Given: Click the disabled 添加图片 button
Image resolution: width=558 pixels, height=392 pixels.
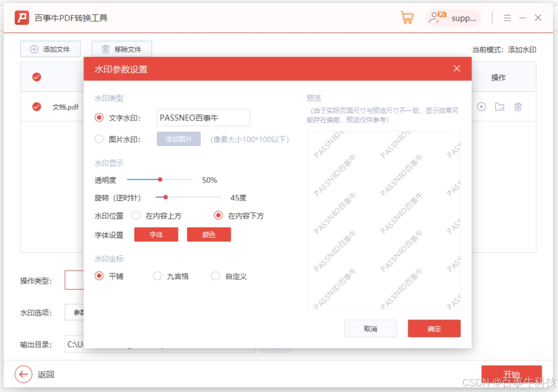Looking at the screenshot, I should pos(179,139).
